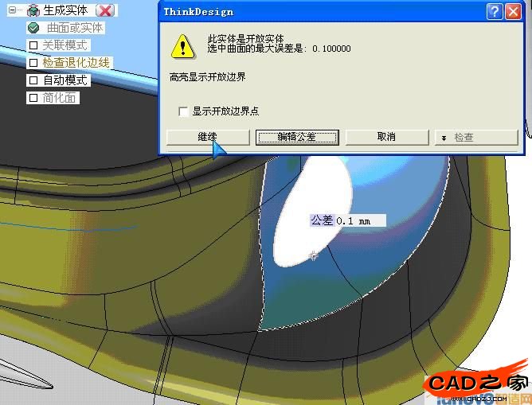
Task: Enable the 显示开放边界点 checkbox
Action: click(x=184, y=111)
